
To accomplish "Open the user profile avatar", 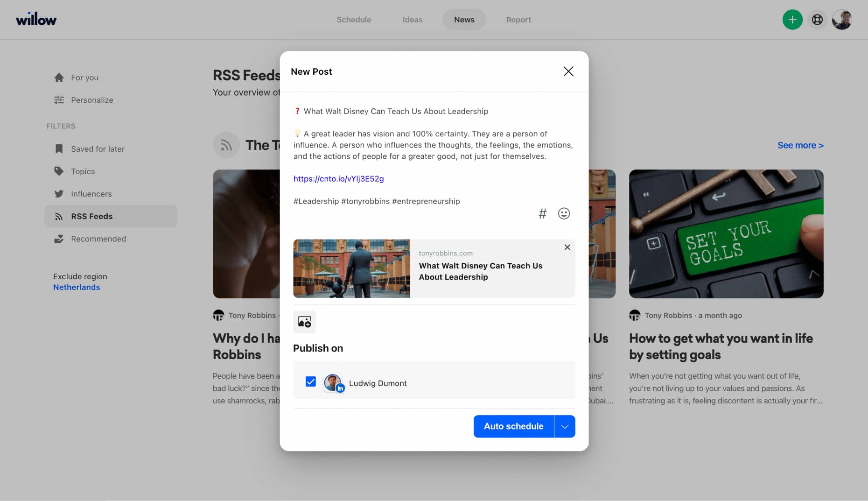I will (842, 20).
